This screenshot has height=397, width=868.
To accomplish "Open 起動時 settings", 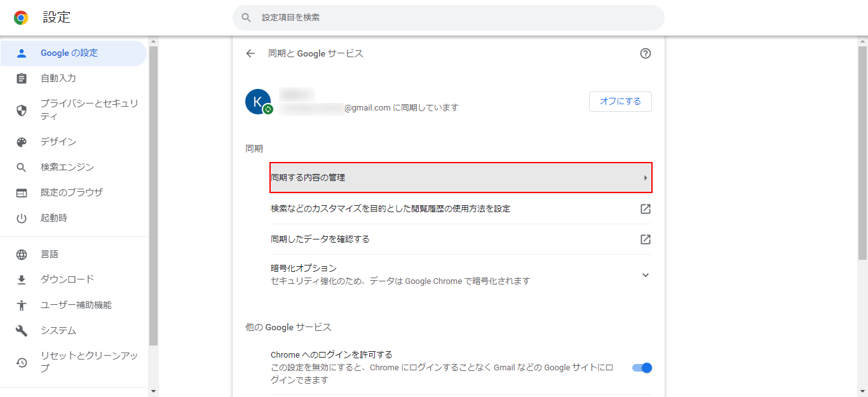I will [x=73, y=218].
